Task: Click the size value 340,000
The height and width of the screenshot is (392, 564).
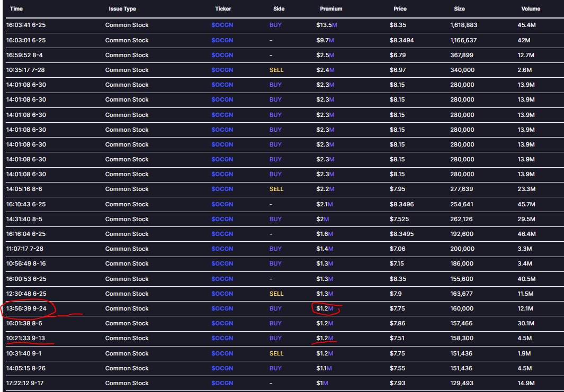Action: (x=462, y=70)
